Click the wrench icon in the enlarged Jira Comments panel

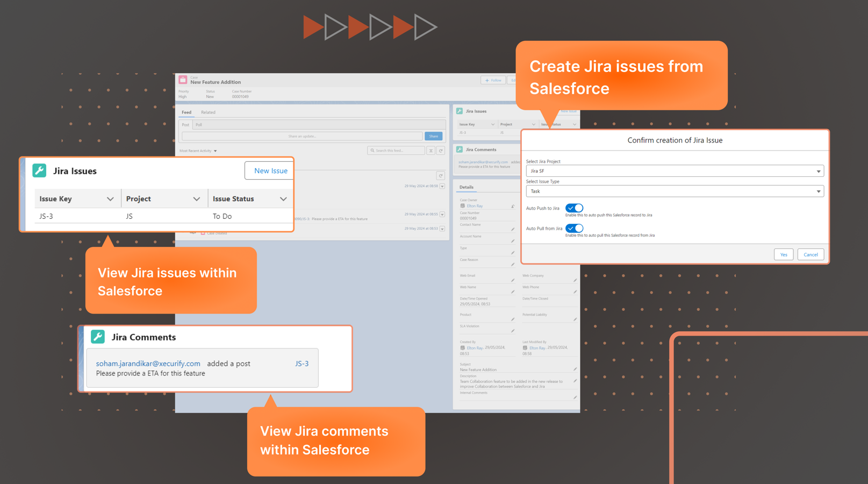tap(98, 337)
